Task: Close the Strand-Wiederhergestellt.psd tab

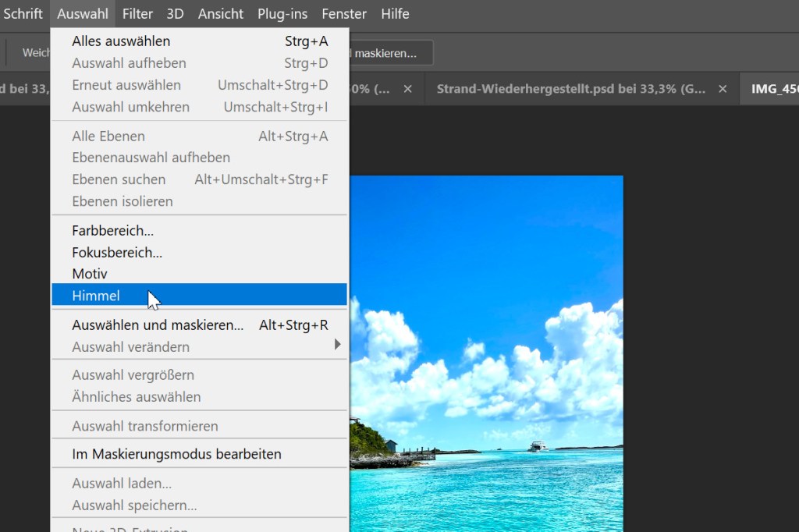Action: point(723,89)
